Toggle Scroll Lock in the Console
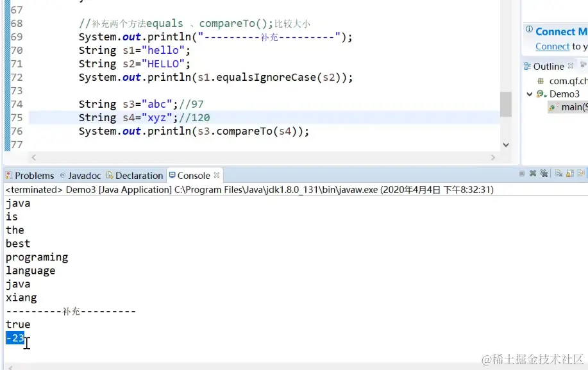 click(569, 175)
